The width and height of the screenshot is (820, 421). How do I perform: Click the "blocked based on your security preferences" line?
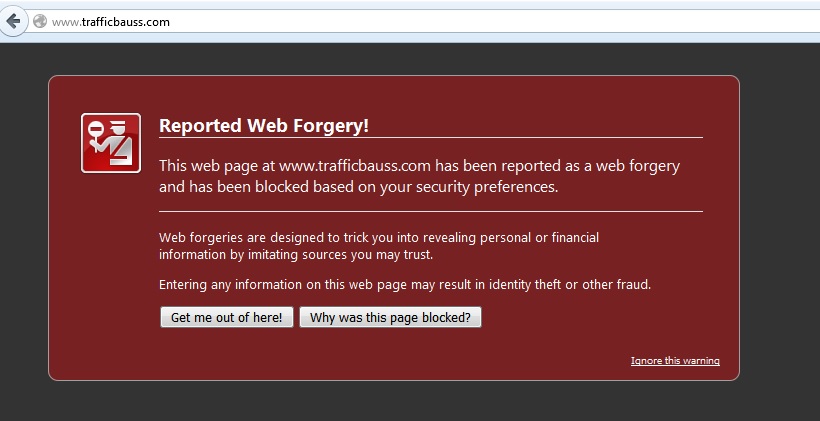point(358,187)
